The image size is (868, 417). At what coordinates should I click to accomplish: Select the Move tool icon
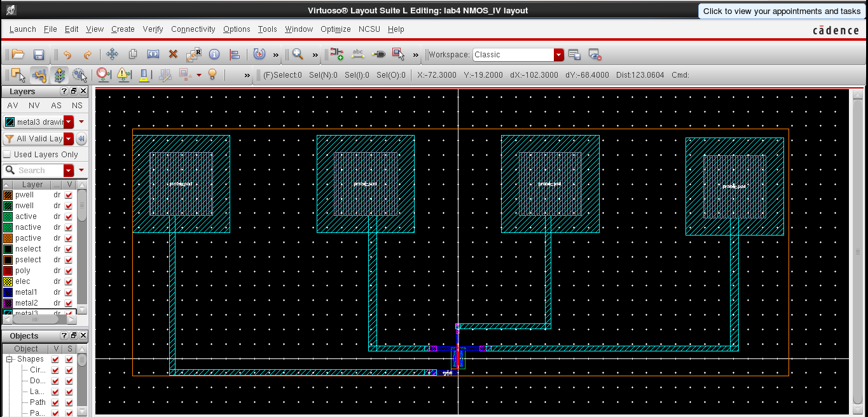coord(112,55)
